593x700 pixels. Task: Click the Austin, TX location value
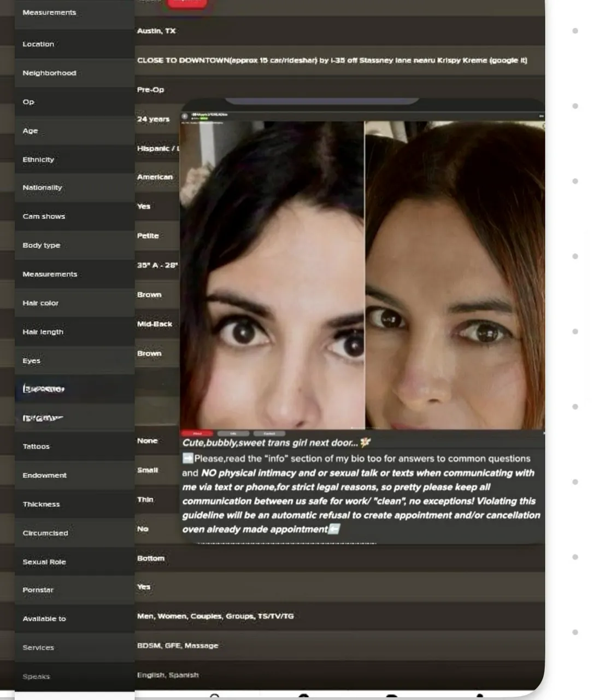tap(156, 31)
